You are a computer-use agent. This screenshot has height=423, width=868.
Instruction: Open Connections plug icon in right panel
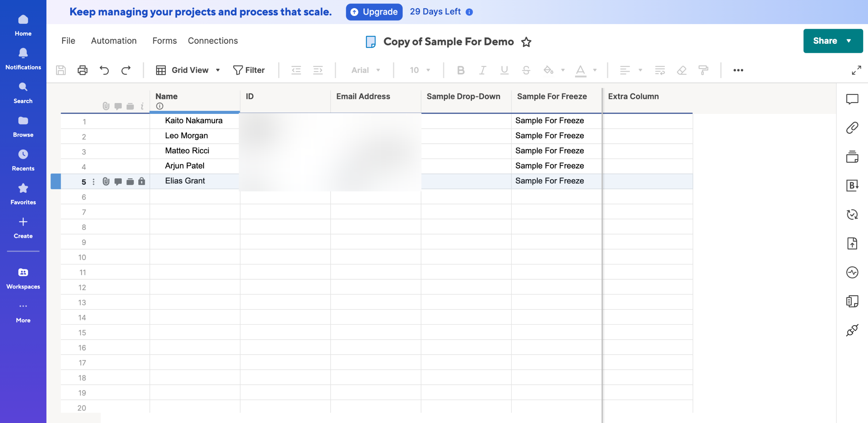852,330
